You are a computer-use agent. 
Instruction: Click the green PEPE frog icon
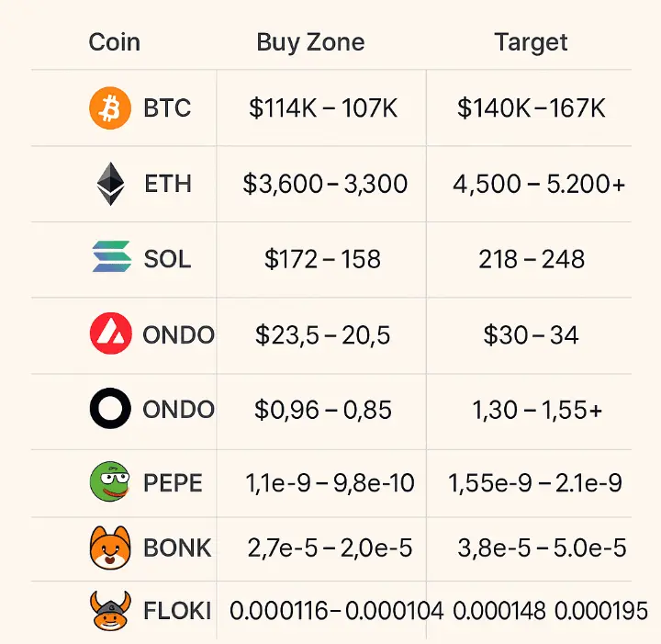click(x=109, y=481)
